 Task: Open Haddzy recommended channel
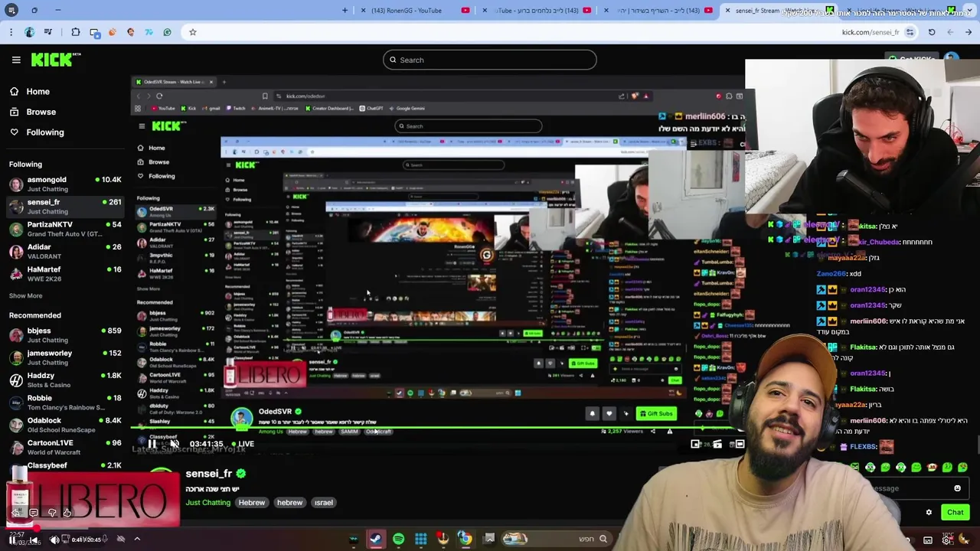click(x=64, y=380)
